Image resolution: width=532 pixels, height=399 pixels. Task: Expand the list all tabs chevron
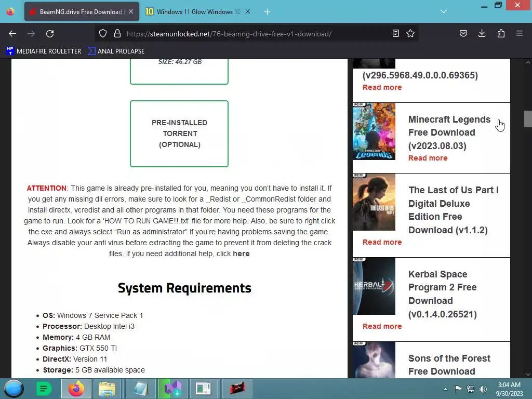[x=444, y=11]
